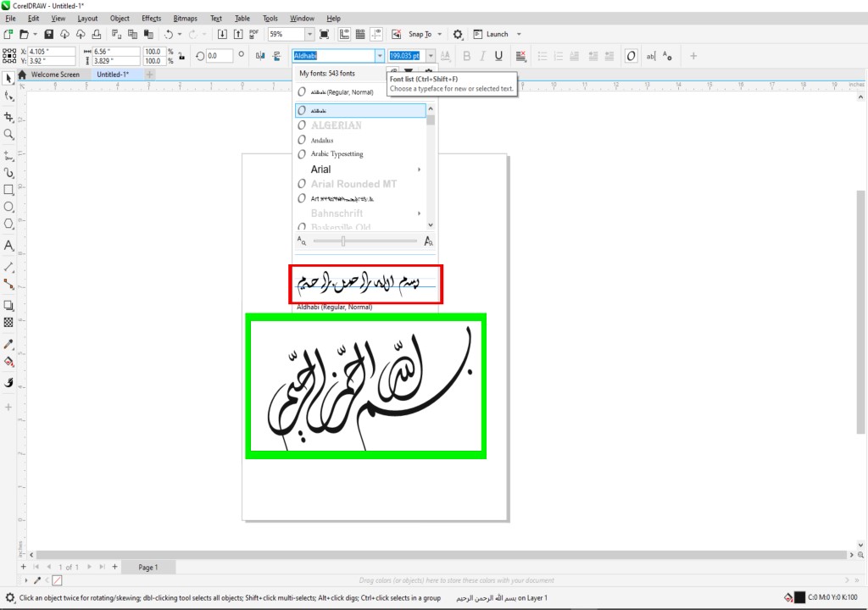Click the rotation angle input field
This screenshot has width=868, height=610.
(220, 56)
